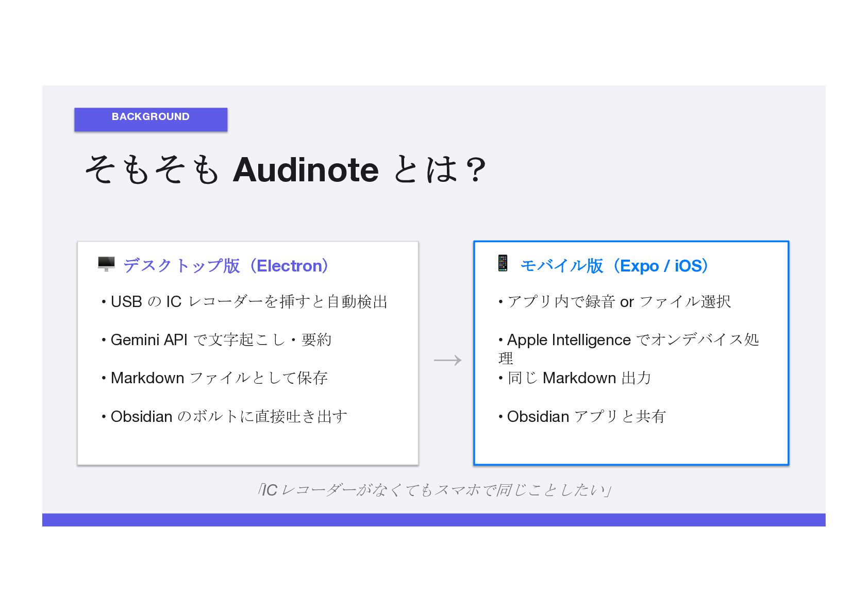This screenshot has width=868, height=613.
Task: Select the slide title 'そもそも Audinote とは？'
Action: (x=286, y=169)
